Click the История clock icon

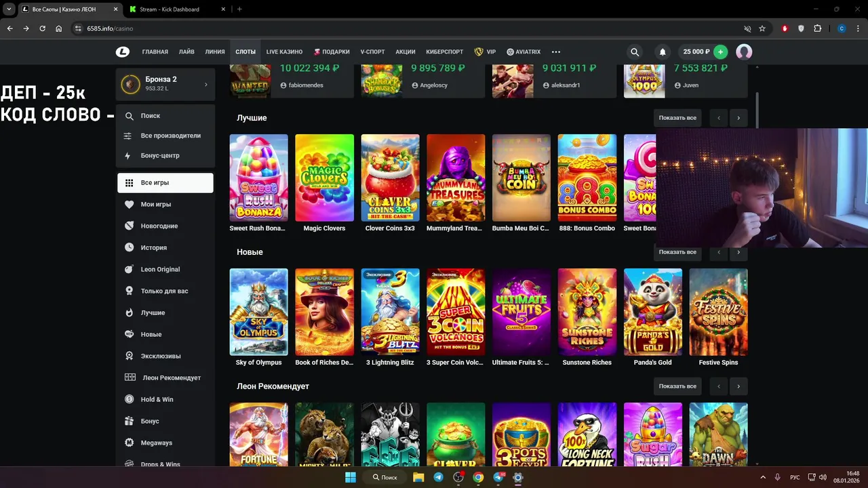click(x=129, y=247)
